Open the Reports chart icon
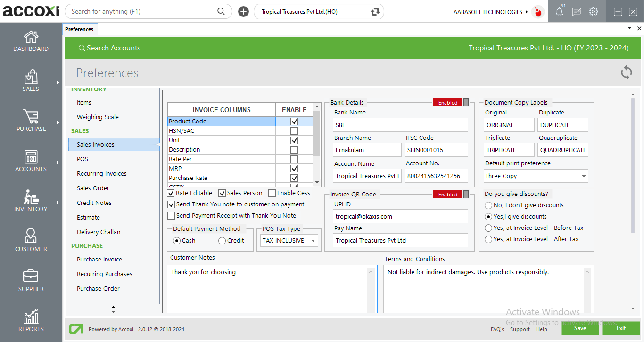The height and width of the screenshot is (342, 644). coord(31,317)
